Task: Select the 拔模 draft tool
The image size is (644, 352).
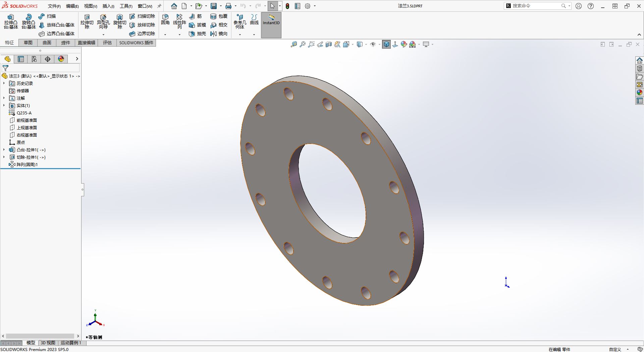Action: (x=198, y=25)
